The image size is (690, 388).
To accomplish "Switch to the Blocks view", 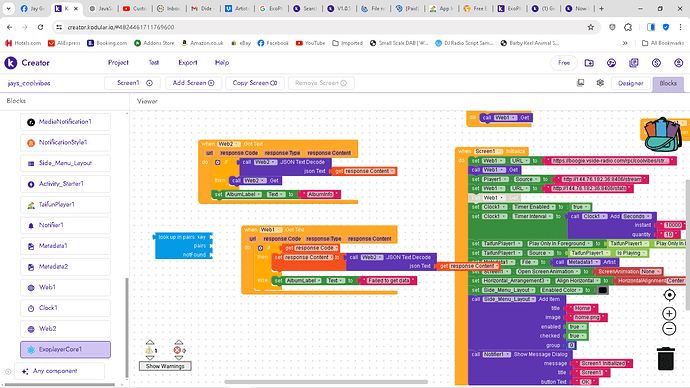I will (668, 84).
